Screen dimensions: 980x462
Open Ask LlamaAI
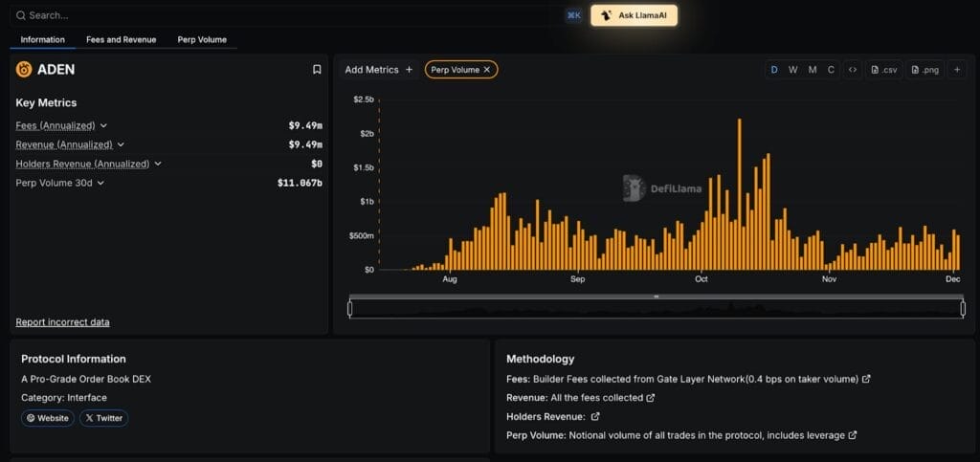(x=634, y=15)
